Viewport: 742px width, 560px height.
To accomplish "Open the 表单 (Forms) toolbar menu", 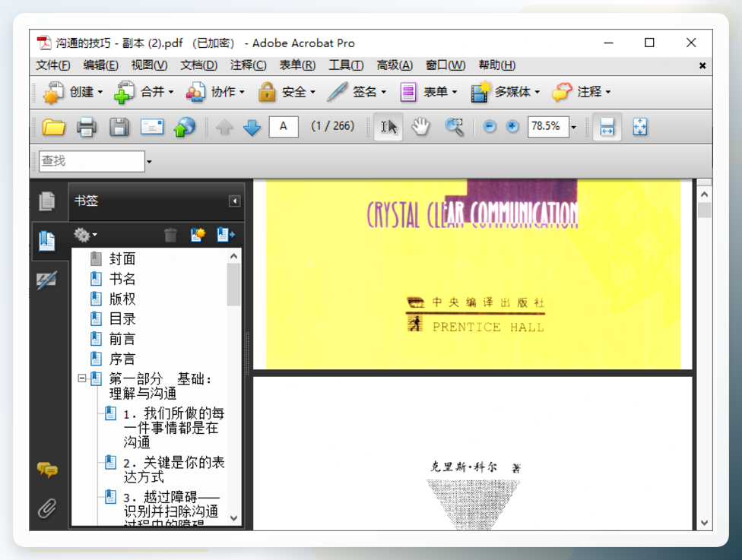I will click(428, 92).
